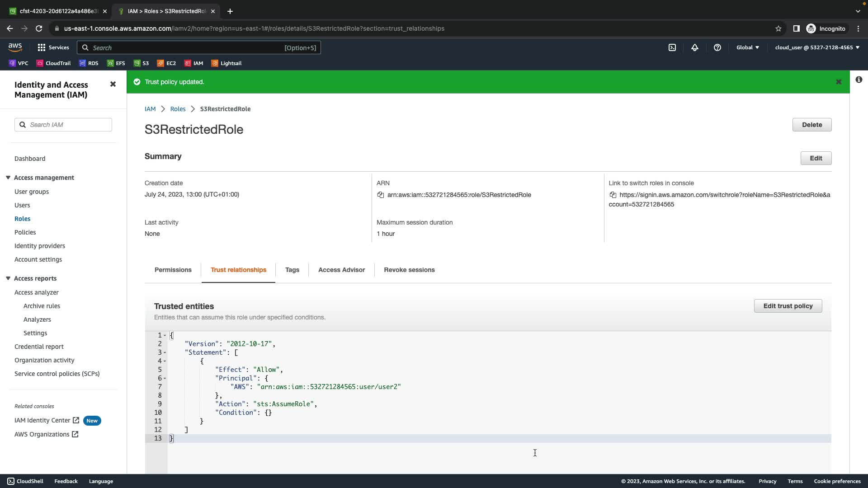Open the cloud_user account dropdown
The width and height of the screenshot is (868, 488).
(x=817, y=47)
